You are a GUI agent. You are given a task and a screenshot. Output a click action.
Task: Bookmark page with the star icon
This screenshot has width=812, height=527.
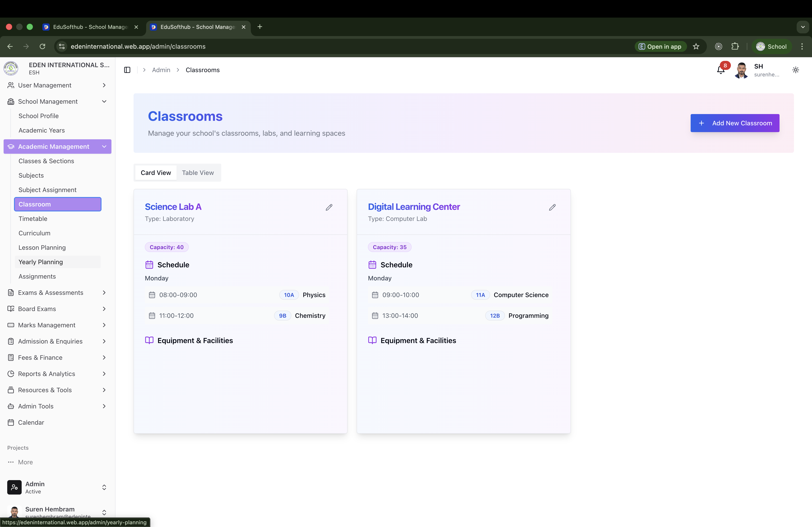point(696,47)
